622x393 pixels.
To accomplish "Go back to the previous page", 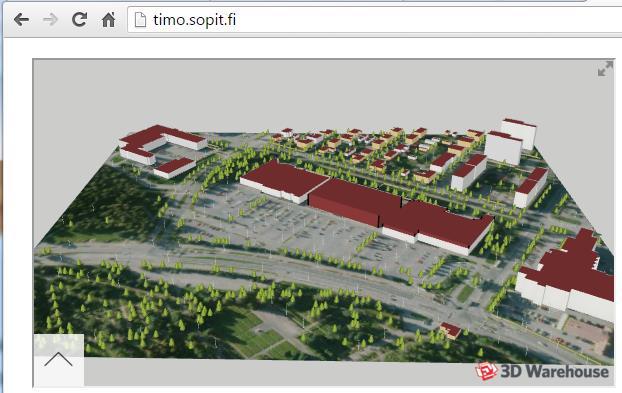I will coord(21,19).
